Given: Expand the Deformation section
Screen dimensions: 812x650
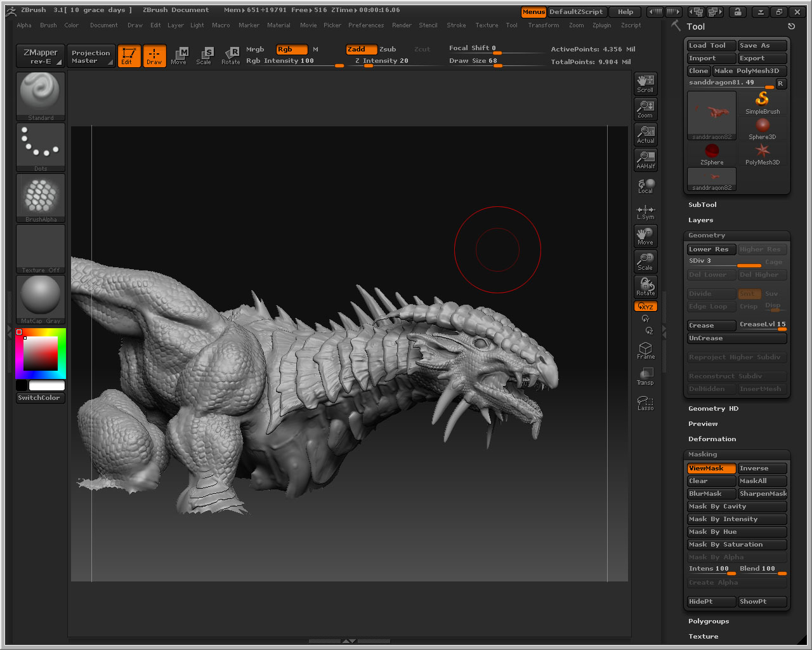Looking at the screenshot, I should [x=712, y=439].
